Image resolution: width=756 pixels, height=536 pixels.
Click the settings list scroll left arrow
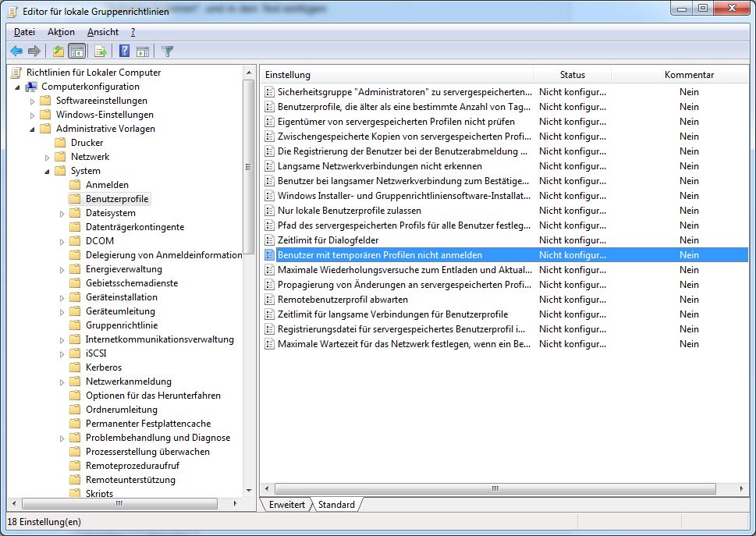click(268, 488)
